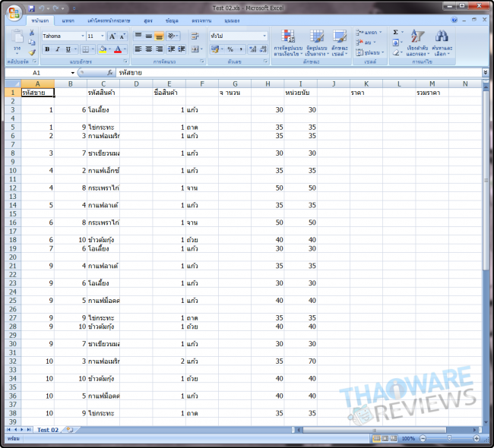This screenshot has width=494, height=448.
Task: Set middle vertical alignment
Action: click(x=149, y=36)
